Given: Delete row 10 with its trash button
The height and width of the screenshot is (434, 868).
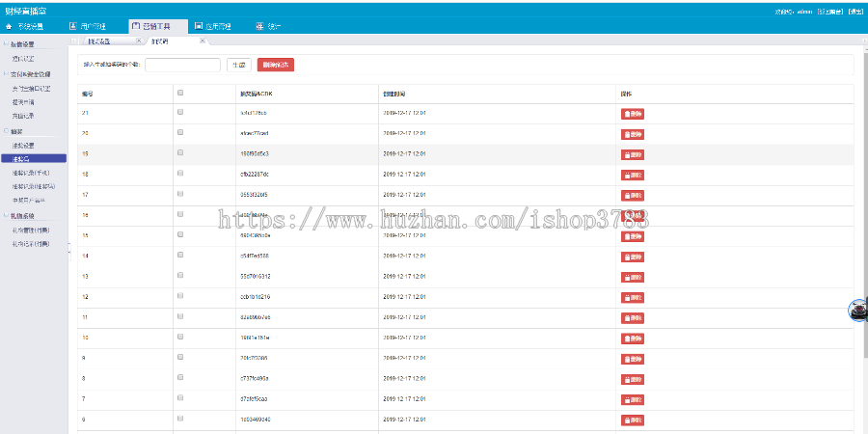Looking at the screenshot, I should pyautogui.click(x=632, y=339).
